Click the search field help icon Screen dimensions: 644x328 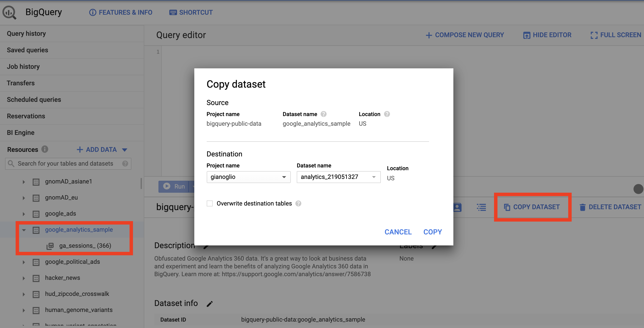[125, 164]
